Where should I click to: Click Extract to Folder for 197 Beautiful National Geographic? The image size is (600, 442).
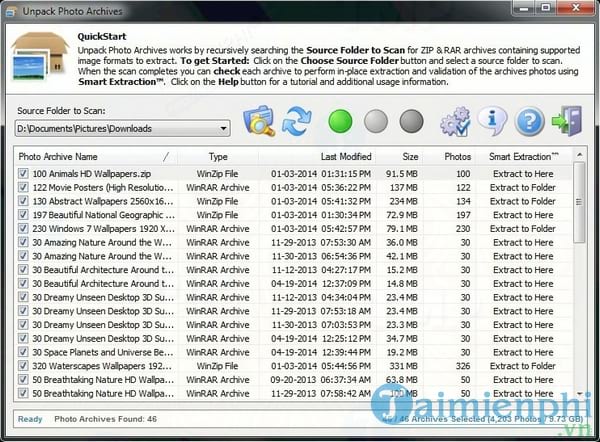tap(522, 215)
